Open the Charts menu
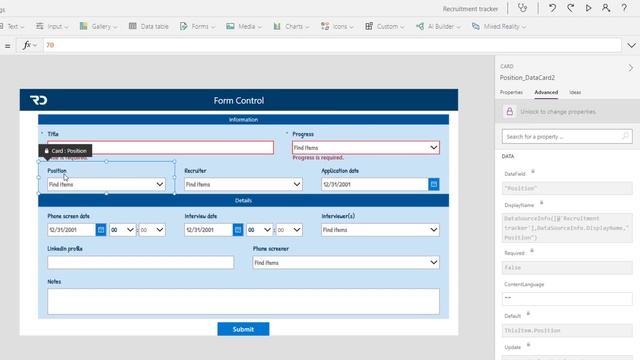This screenshot has width=640, height=360. coord(291,26)
